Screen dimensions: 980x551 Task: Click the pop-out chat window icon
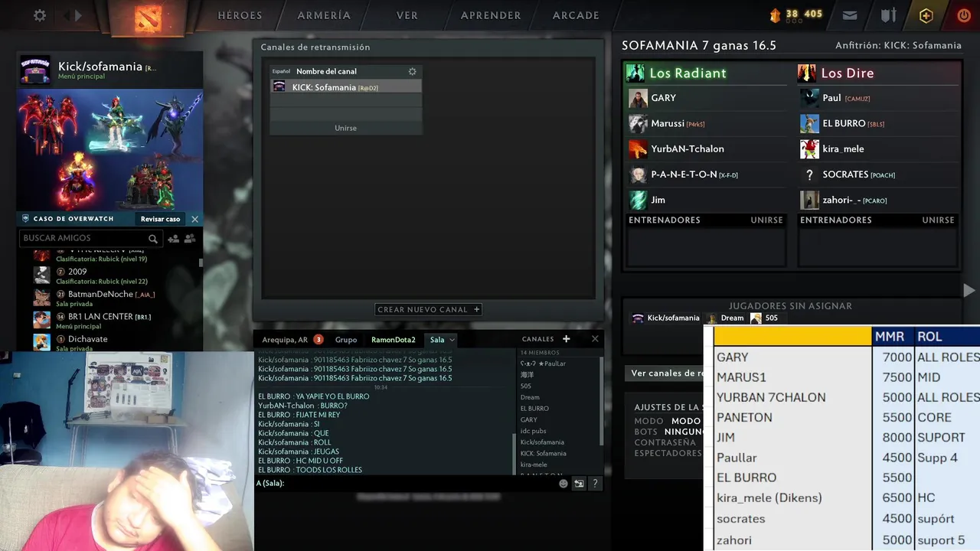pos(579,484)
